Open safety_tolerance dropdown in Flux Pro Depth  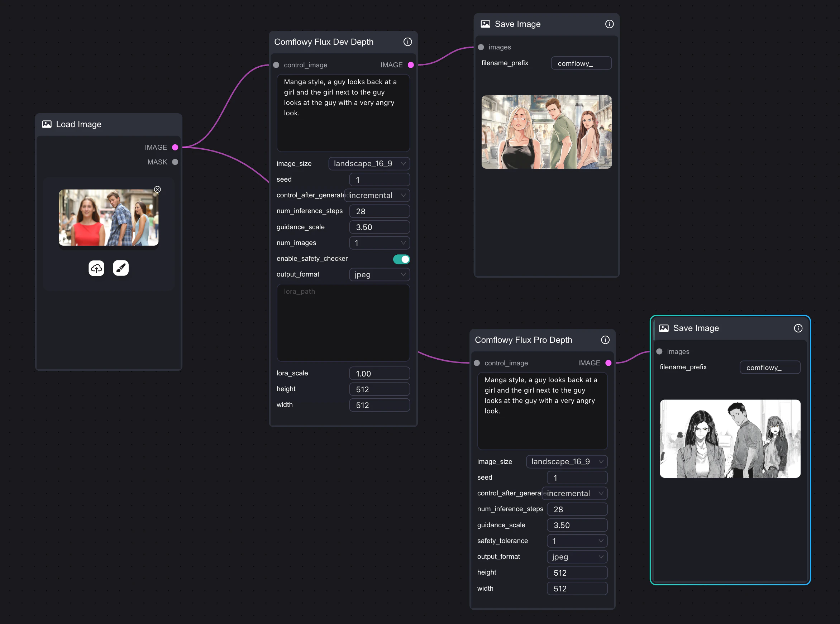[x=577, y=541]
